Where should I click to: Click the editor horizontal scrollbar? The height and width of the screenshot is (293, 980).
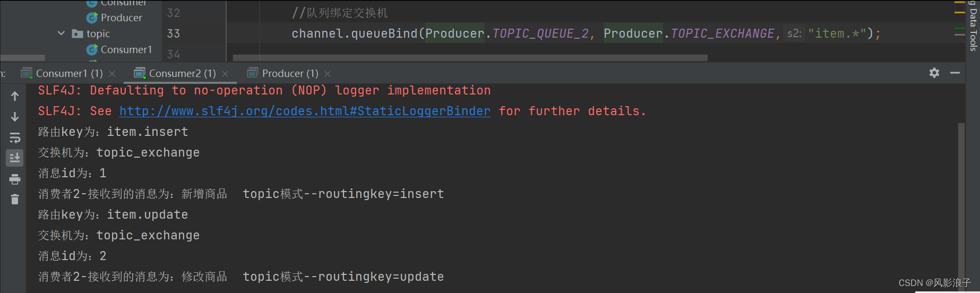click(x=470, y=57)
